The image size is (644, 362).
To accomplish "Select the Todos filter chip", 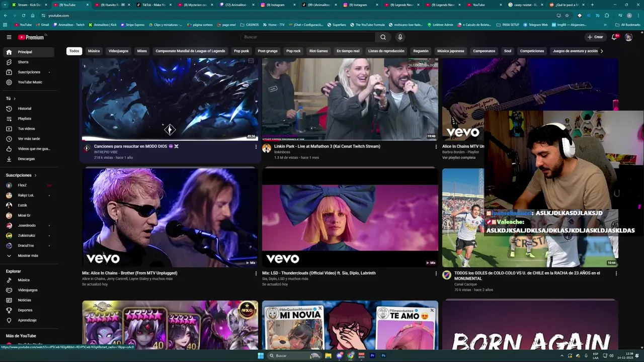I will coord(74,51).
